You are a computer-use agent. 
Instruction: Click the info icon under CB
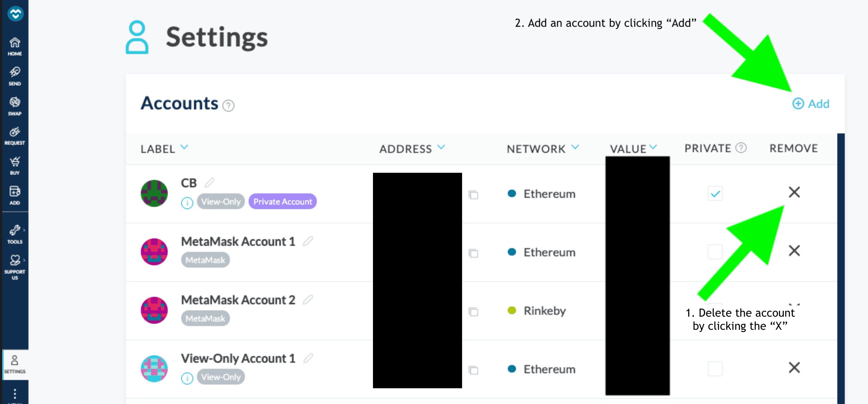(x=187, y=203)
